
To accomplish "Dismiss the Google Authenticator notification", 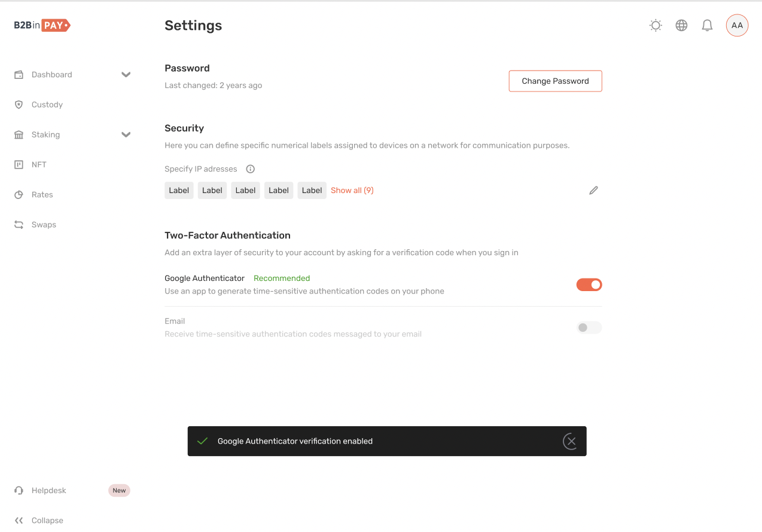I will point(571,441).
